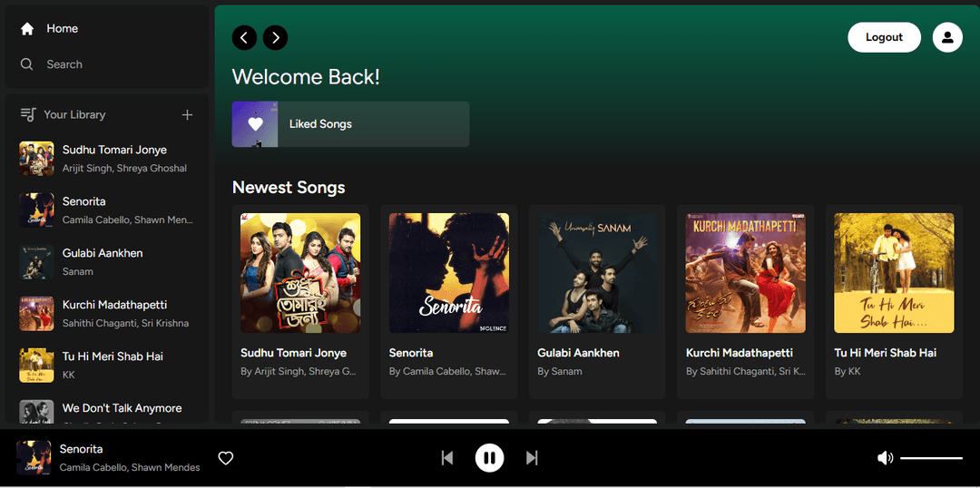980x488 pixels.
Task: Click Camila Cabello, Shawn Mendes in player bar
Action: click(130, 467)
